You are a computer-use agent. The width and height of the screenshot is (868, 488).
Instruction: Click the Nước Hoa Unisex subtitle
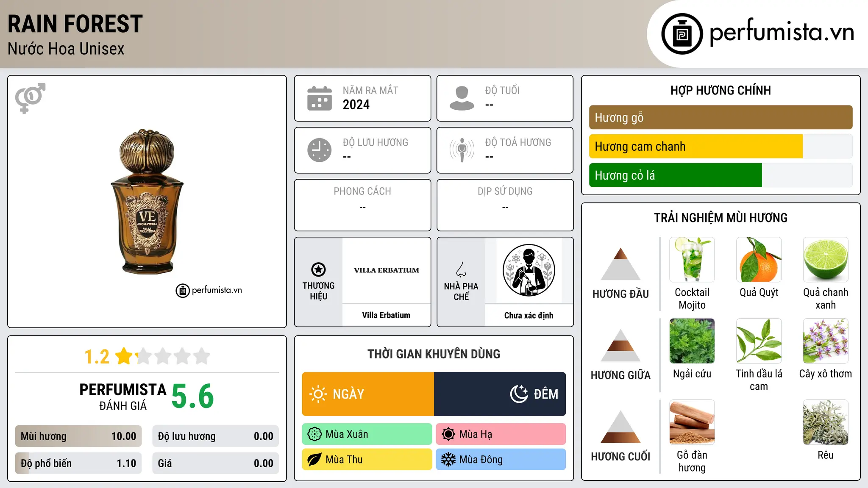coord(66,49)
